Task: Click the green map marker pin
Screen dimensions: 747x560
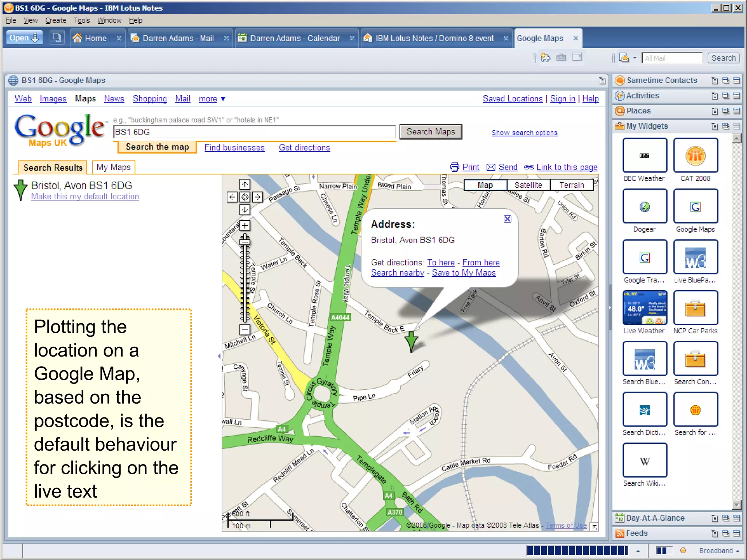Action: click(411, 342)
